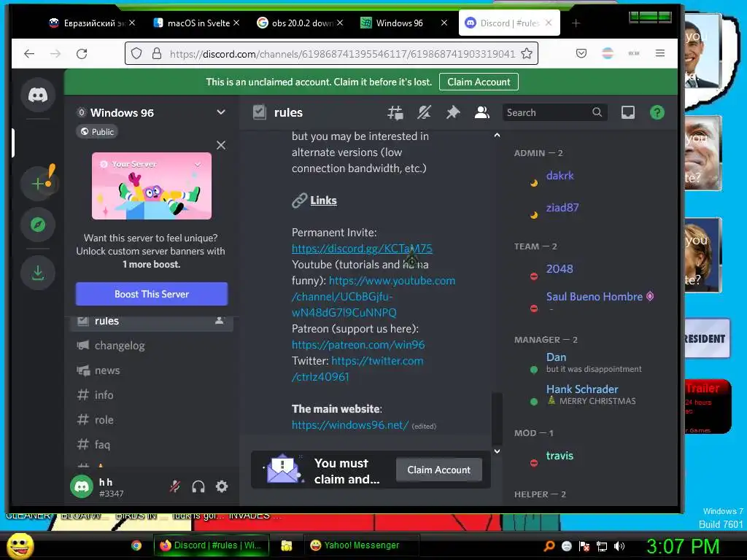This screenshot has height=560, width=747.
Task: Open inbox icon in header
Action: coord(628,113)
